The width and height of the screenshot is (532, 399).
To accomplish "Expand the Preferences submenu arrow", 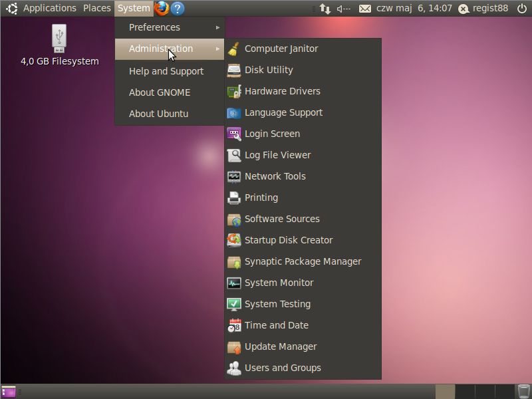I will point(218,27).
